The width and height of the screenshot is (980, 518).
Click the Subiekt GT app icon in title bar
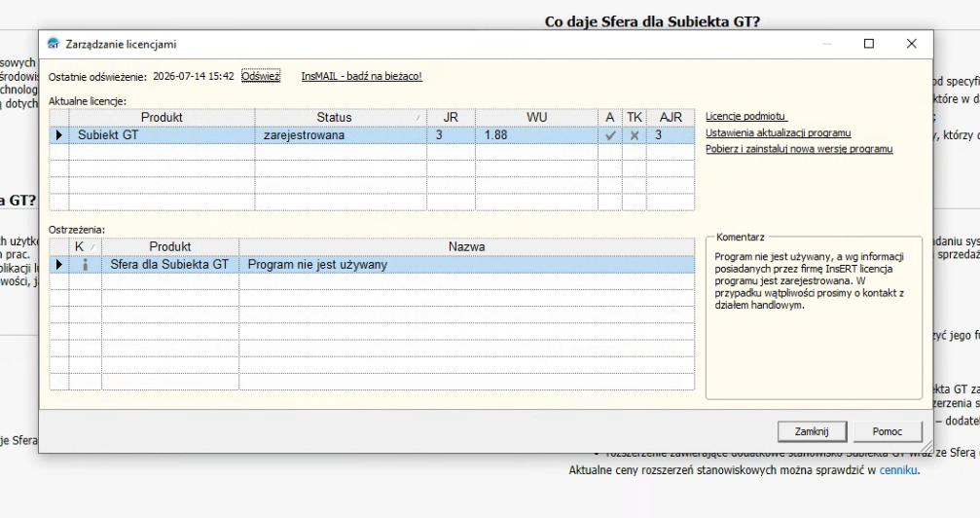coord(54,44)
